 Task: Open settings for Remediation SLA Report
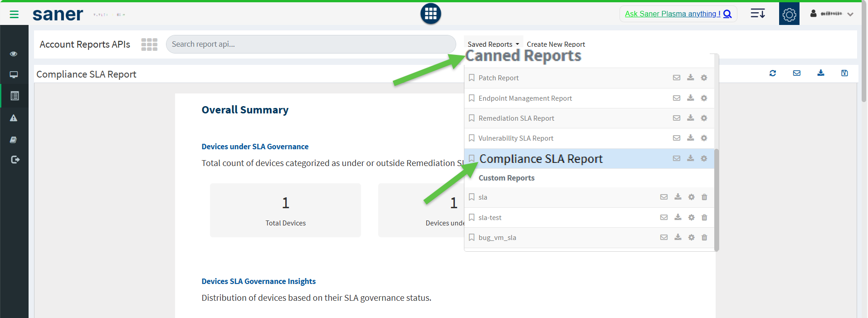pos(704,118)
